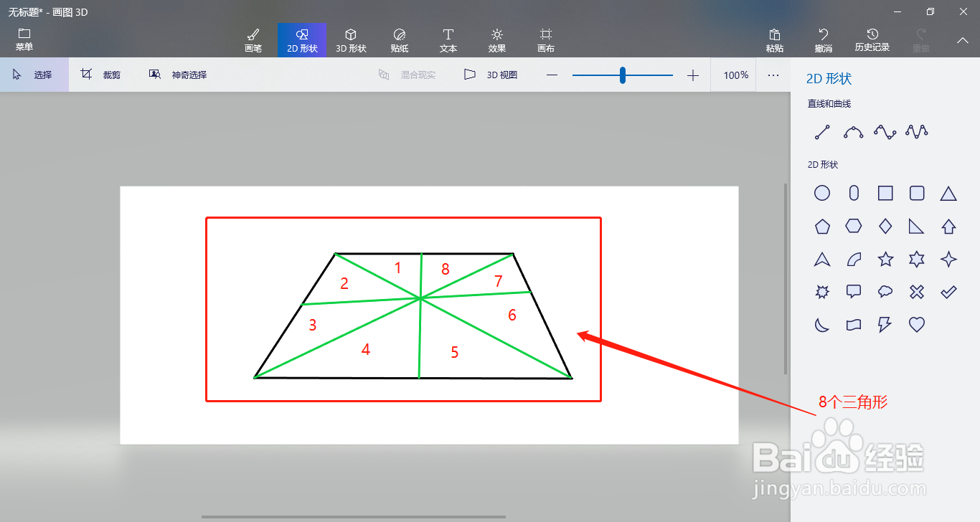
Task: Pick the arrowhead shape
Action: [x=822, y=259]
